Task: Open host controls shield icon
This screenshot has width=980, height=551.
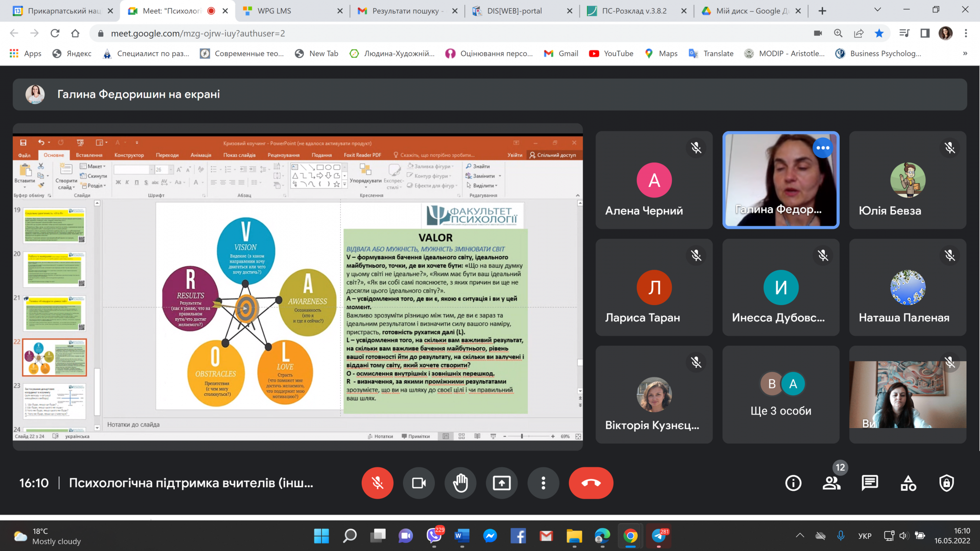Action: (947, 483)
